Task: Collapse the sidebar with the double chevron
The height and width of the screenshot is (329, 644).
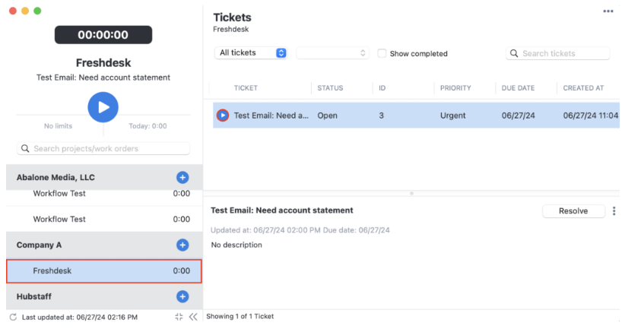Action: coord(193,317)
